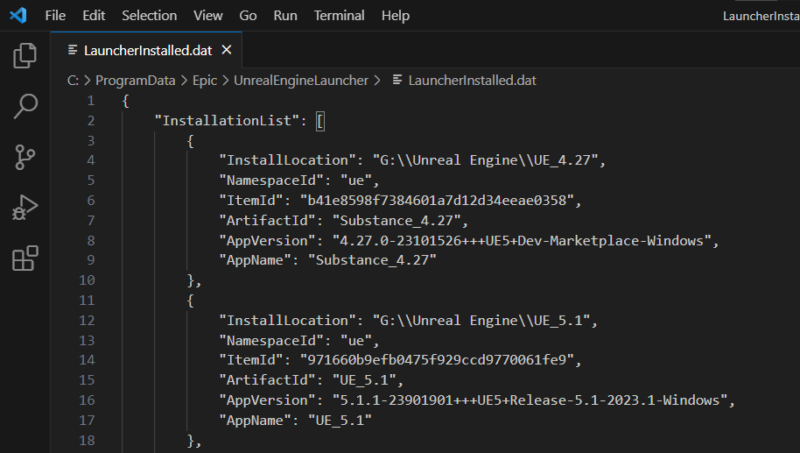Open the Terminal menu
800x453 pixels.
[x=339, y=16]
